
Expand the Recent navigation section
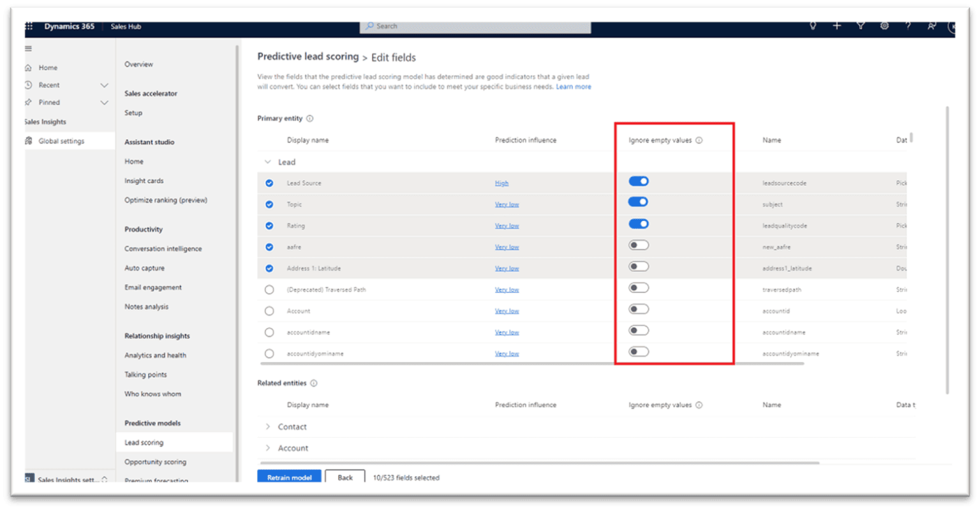pos(104,86)
